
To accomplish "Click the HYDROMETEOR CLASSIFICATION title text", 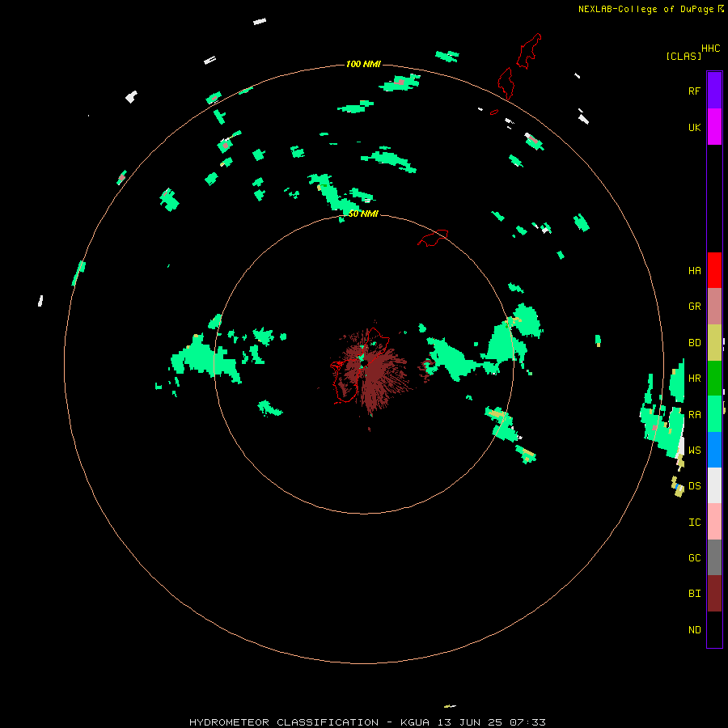I will (284, 722).
